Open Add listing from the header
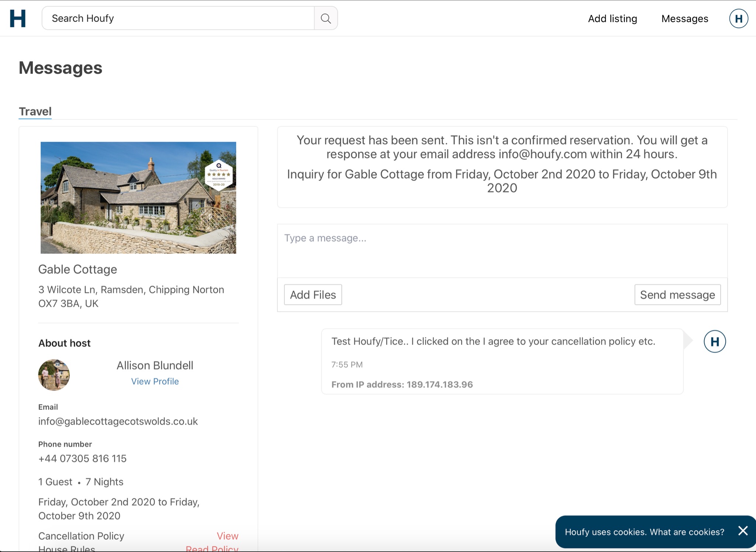The image size is (756, 552). [612, 18]
